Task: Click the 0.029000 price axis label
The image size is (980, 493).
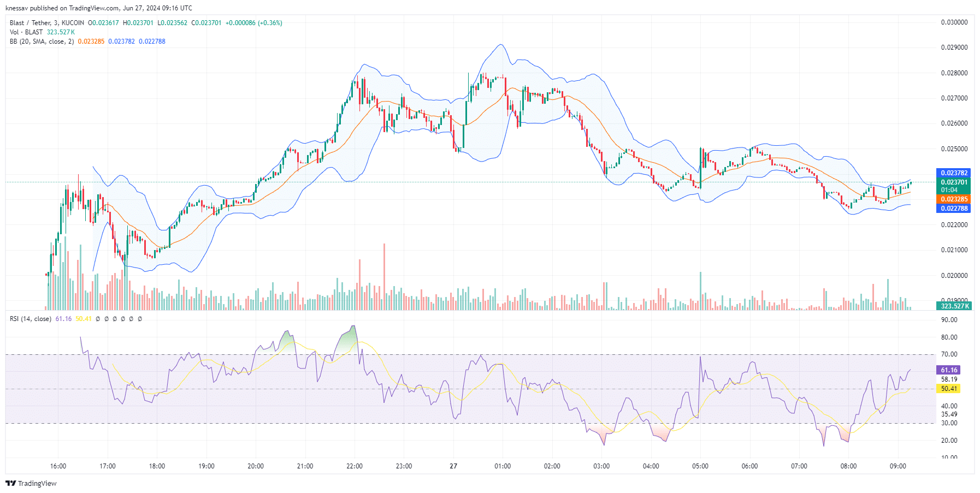Action: (x=954, y=47)
